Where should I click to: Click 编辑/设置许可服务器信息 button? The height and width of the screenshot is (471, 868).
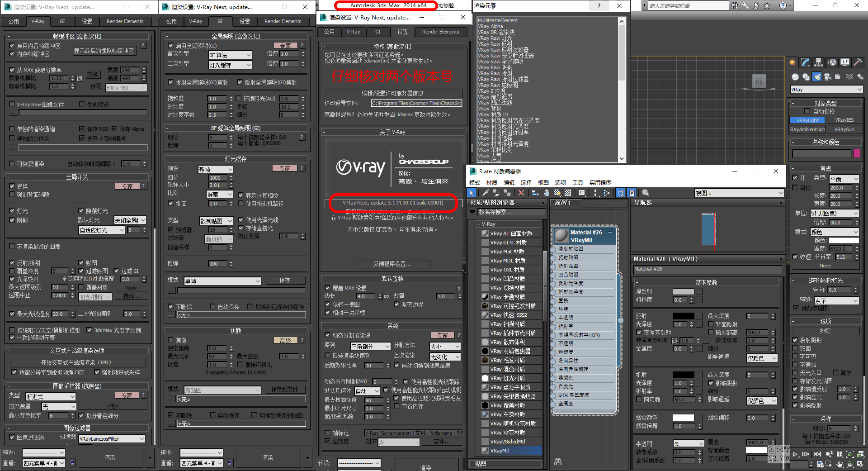tap(392, 93)
